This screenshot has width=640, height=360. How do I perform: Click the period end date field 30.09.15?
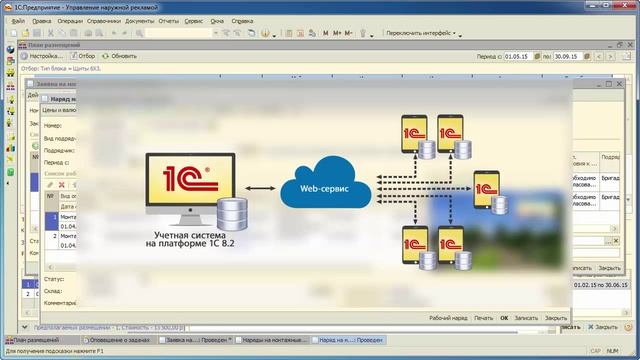[x=568, y=56]
